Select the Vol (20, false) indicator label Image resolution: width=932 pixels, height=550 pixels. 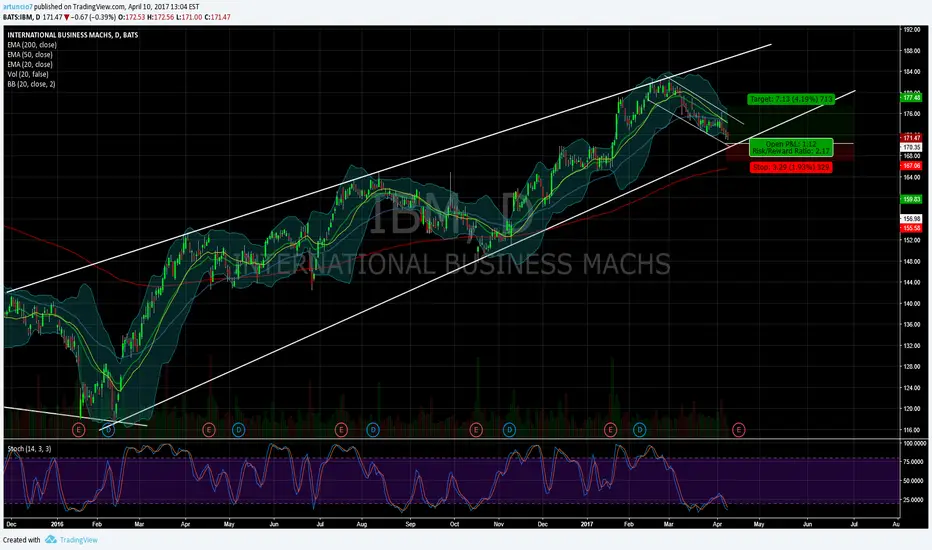pos(28,74)
